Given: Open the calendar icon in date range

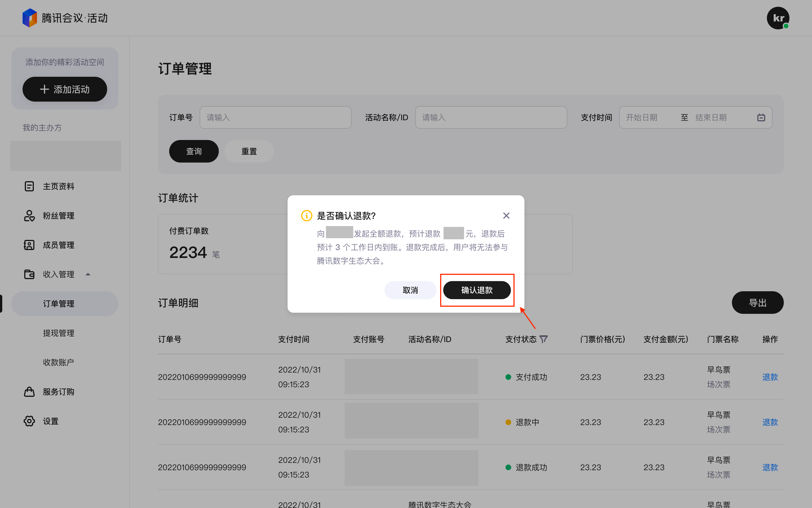Looking at the screenshot, I should (x=761, y=117).
